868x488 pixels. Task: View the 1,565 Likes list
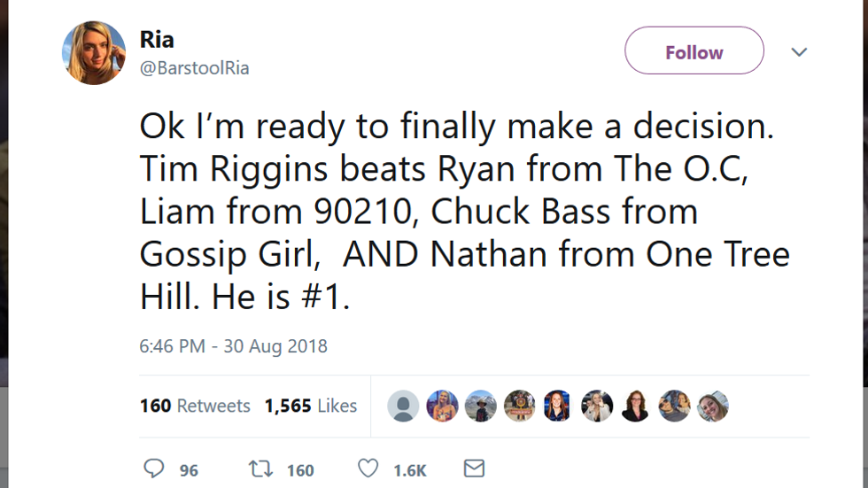[310, 406]
